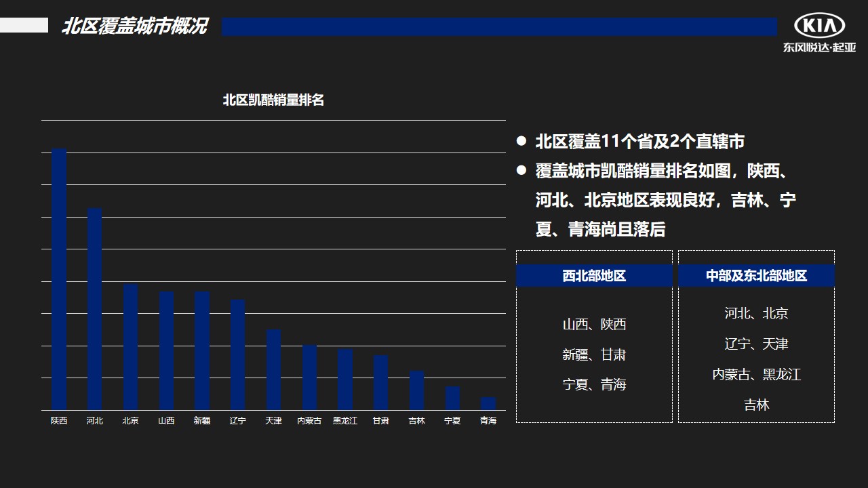Viewport: 868px width, 488px height.
Task: Click the 北京 axis label
Action: [131, 421]
